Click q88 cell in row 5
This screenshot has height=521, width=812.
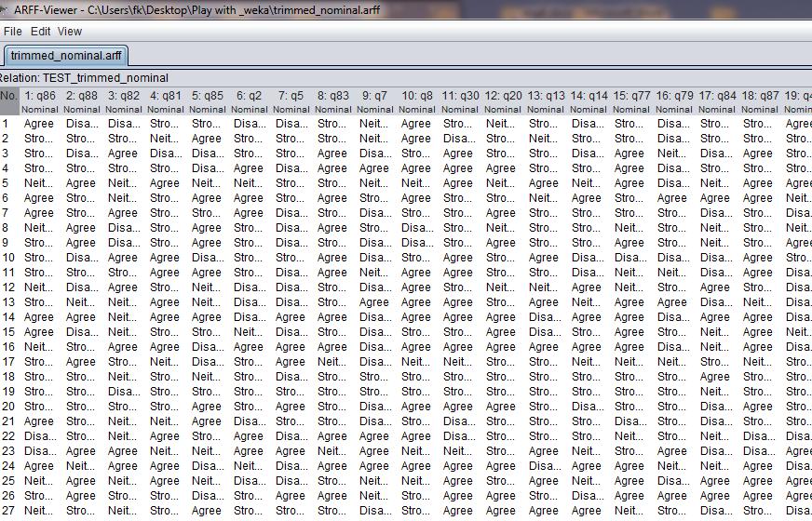(x=82, y=183)
